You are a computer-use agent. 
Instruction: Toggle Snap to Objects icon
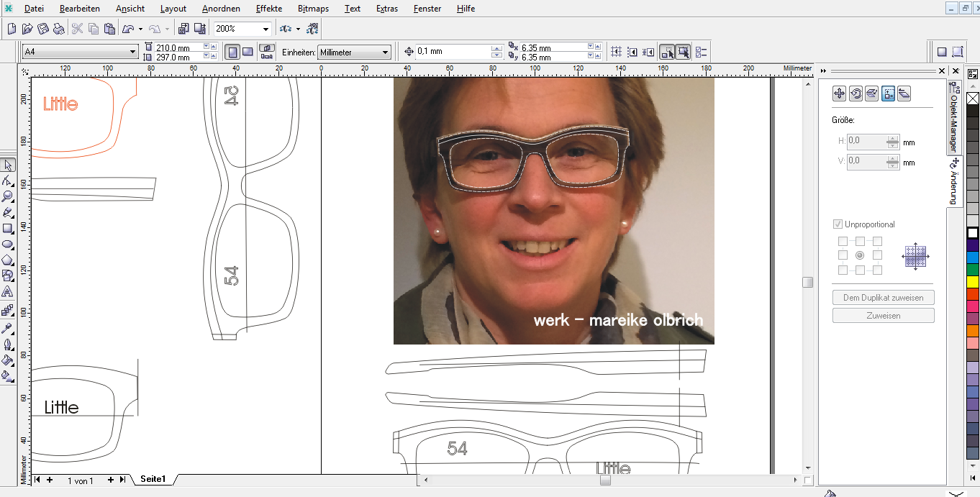tap(648, 52)
